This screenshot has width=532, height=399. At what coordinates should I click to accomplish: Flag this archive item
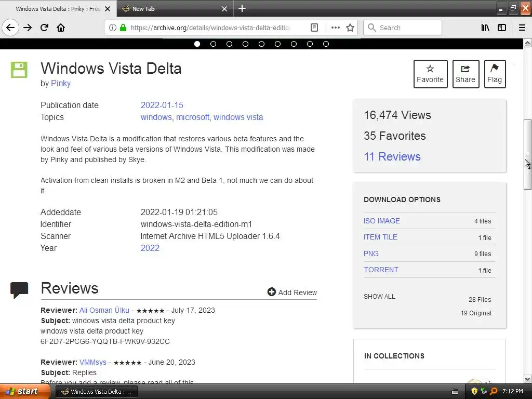click(495, 74)
